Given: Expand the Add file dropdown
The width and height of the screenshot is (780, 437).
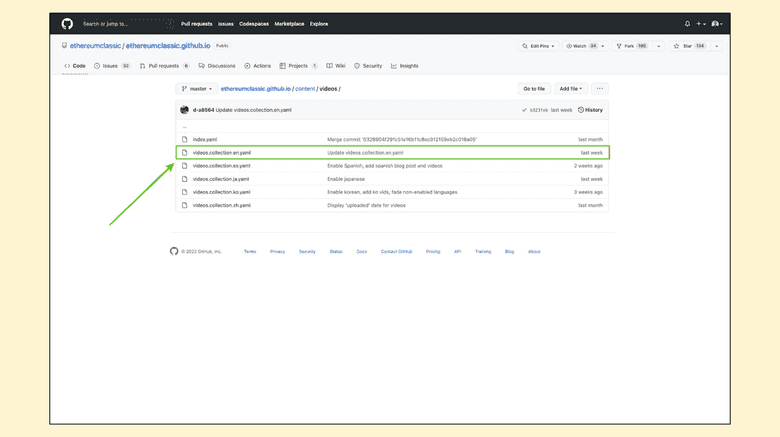Looking at the screenshot, I should [570, 89].
